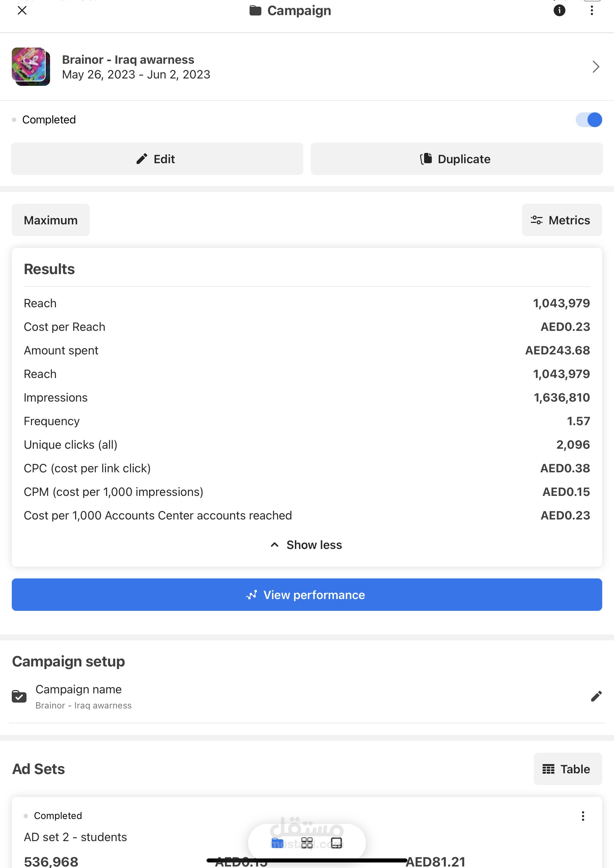Open the AD set 2 - students card
Screen dimensions: 614x868
(307, 832)
